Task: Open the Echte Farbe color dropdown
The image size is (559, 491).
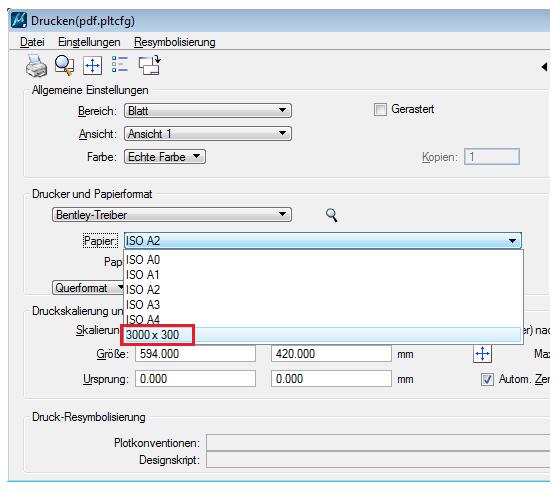Action: (165, 157)
